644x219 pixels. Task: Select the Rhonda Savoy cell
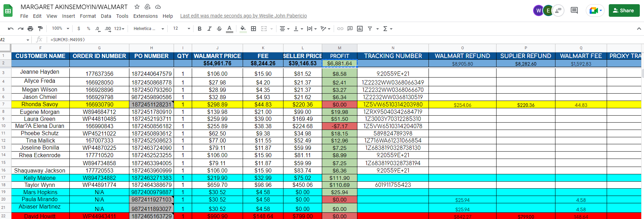[x=40, y=104]
